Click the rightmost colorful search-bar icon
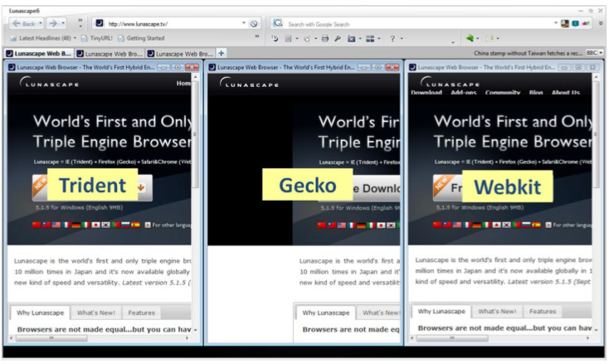 [x=586, y=24]
